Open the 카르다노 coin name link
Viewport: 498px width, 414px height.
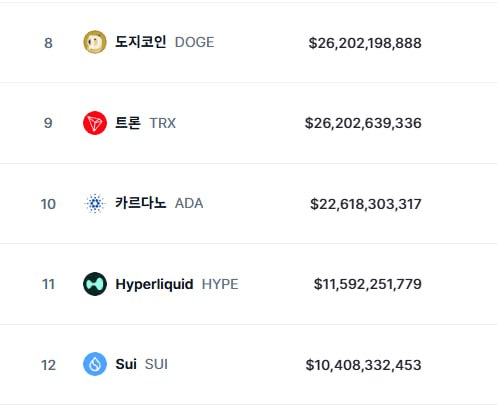(140, 203)
